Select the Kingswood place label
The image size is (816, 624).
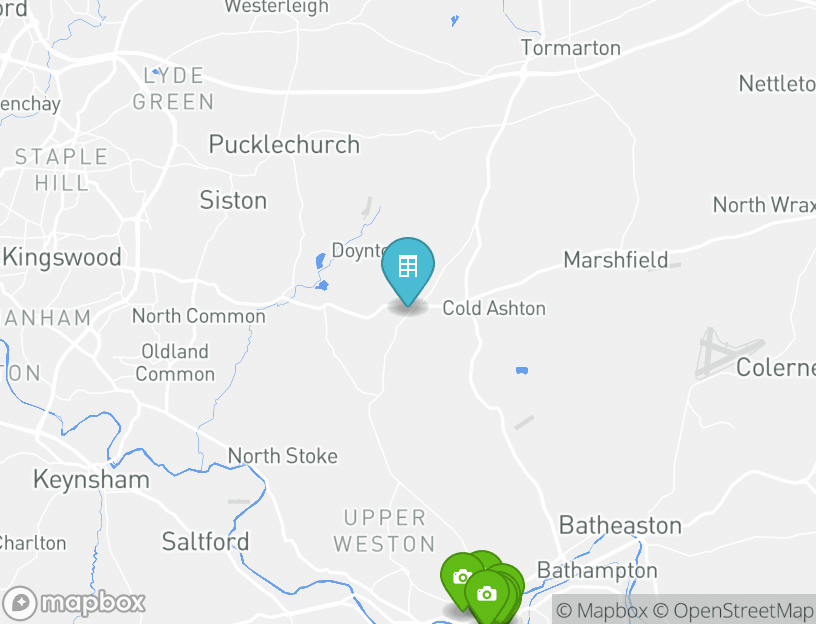(x=62, y=257)
